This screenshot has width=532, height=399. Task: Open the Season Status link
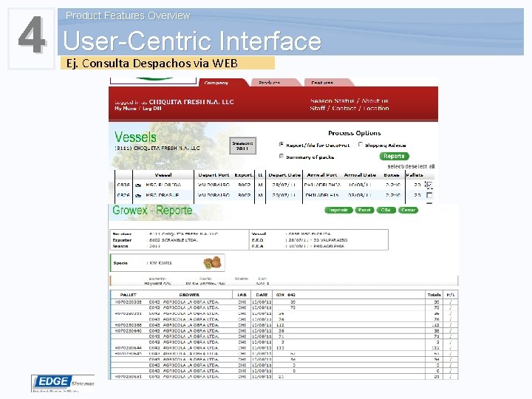(332, 100)
